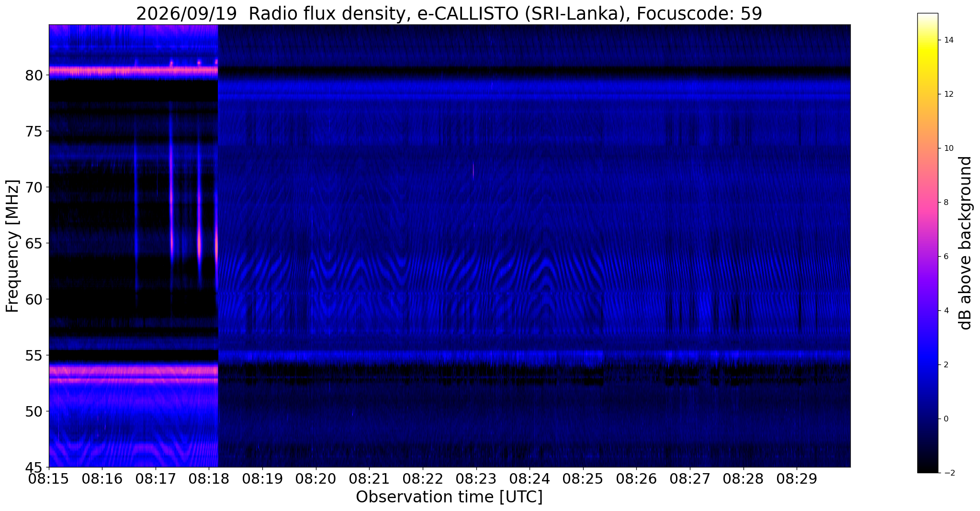Screen dimensions: 980x511
Task: Click the colorbar at the 14 dB level
Action: click(927, 40)
